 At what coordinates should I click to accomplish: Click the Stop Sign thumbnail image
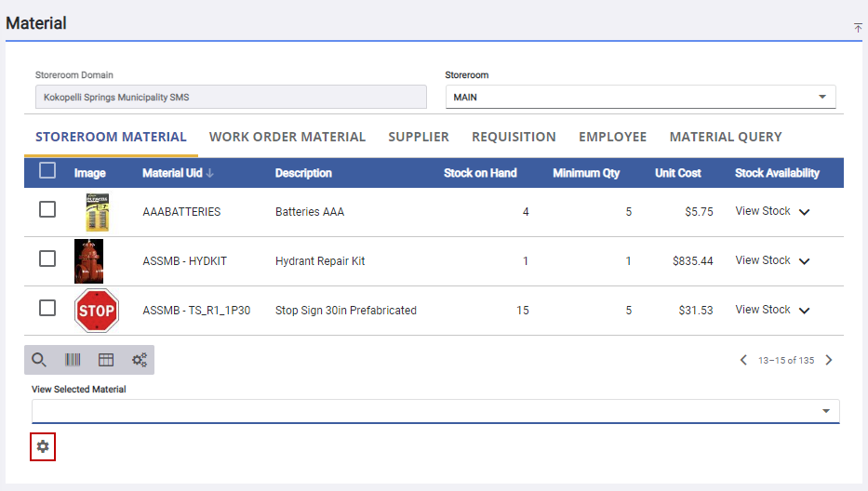coord(96,311)
